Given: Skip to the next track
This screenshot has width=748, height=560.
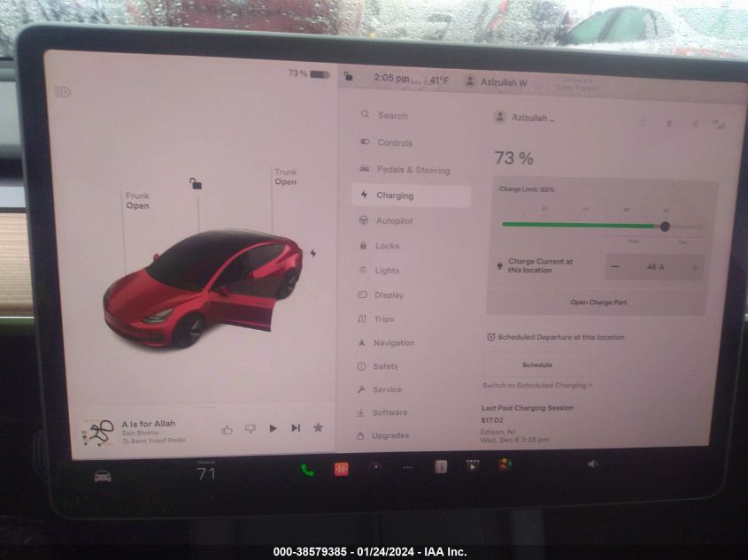Looking at the screenshot, I should click(x=296, y=427).
